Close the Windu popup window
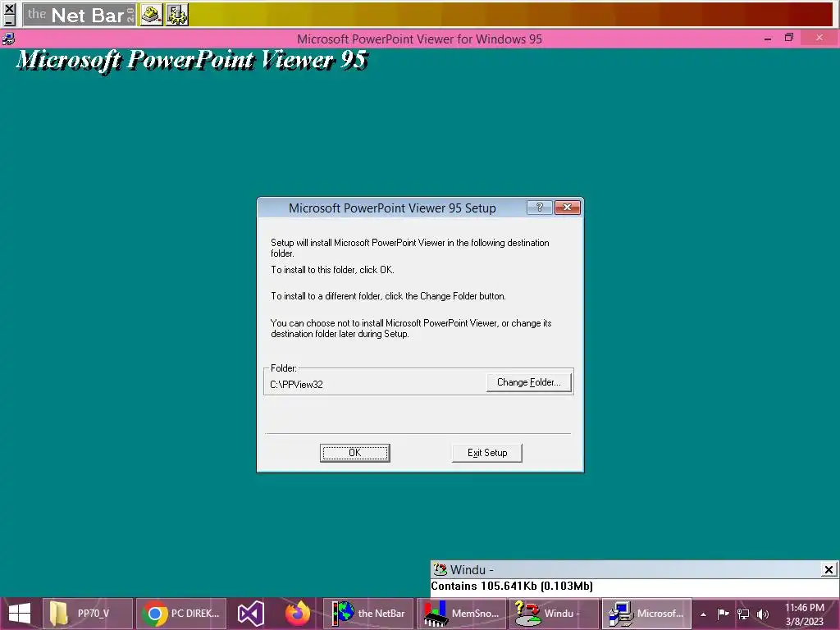840x630 pixels. 829,569
